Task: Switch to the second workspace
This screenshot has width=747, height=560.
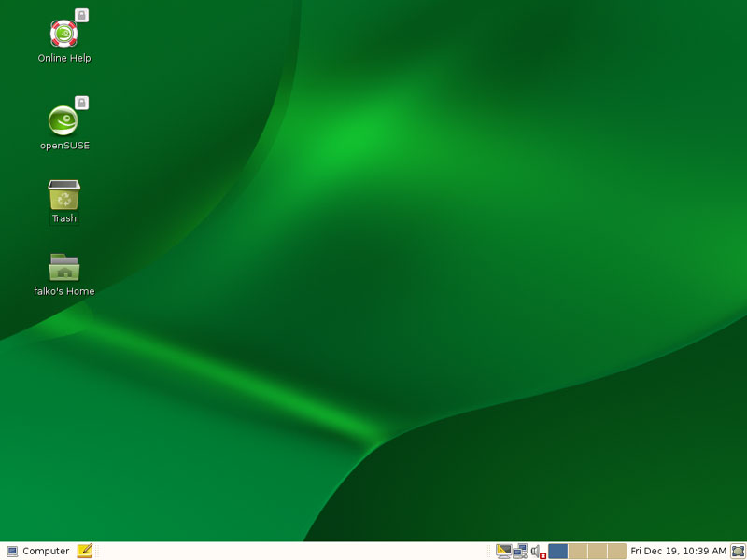Action: 577,551
